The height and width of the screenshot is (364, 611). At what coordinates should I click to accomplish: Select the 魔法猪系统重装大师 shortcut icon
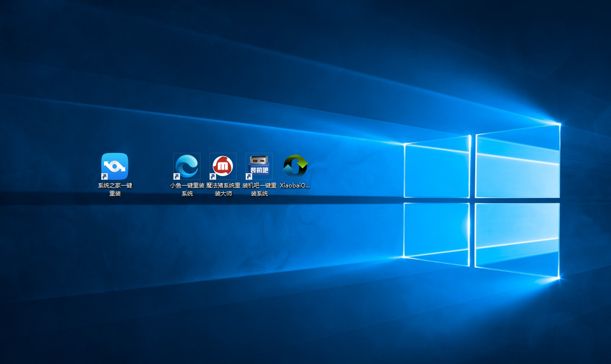point(223,167)
